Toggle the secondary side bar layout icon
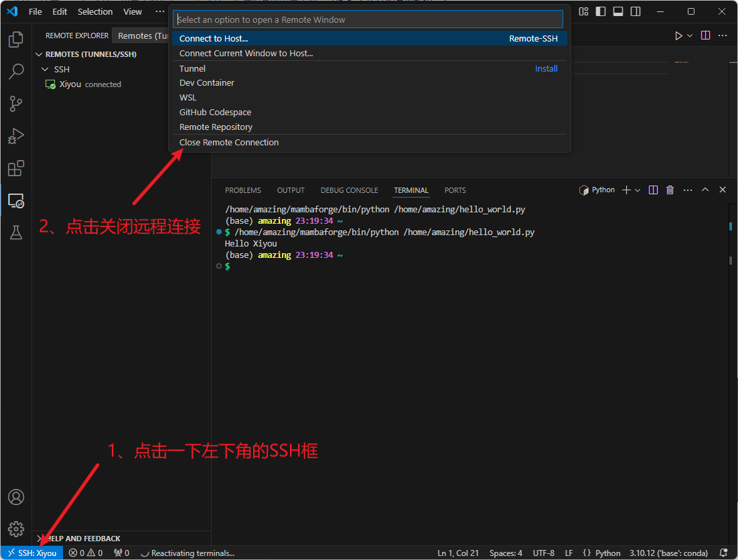The width and height of the screenshot is (738, 560). tap(636, 11)
